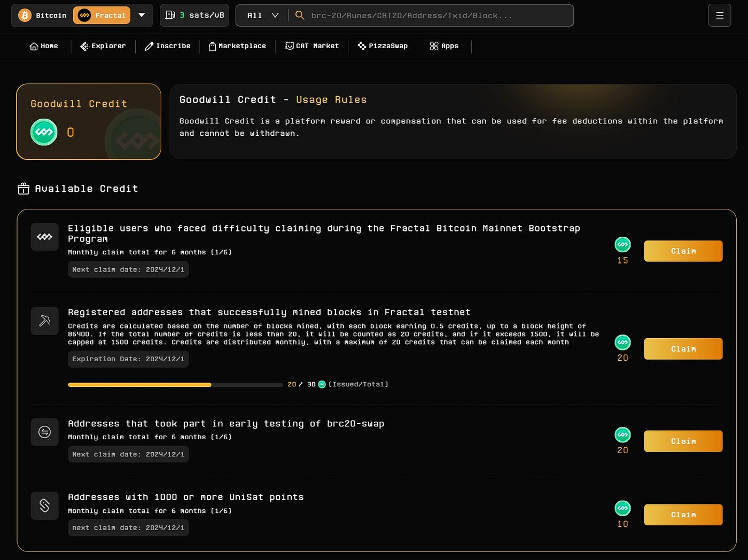Click the coin icon above 10
748x560 pixels.
pos(622,508)
